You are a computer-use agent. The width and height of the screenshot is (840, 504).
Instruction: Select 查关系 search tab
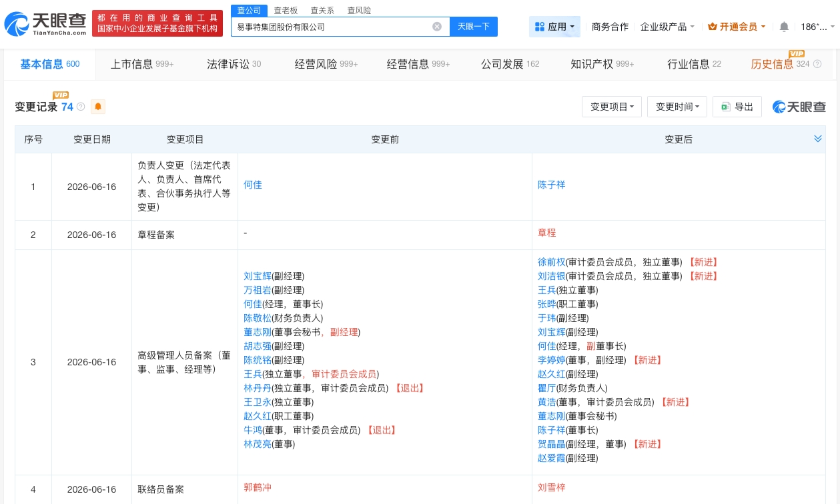click(322, 11)
